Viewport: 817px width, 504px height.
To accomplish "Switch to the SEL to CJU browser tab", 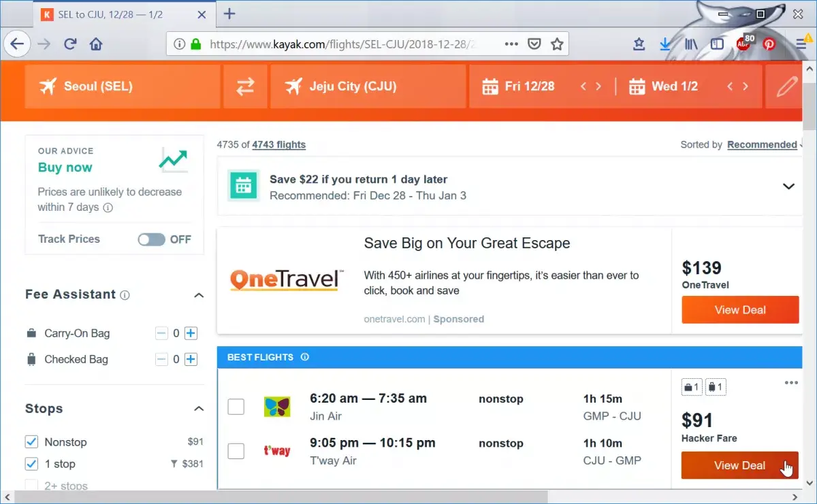I will click(x=125, y=14).
